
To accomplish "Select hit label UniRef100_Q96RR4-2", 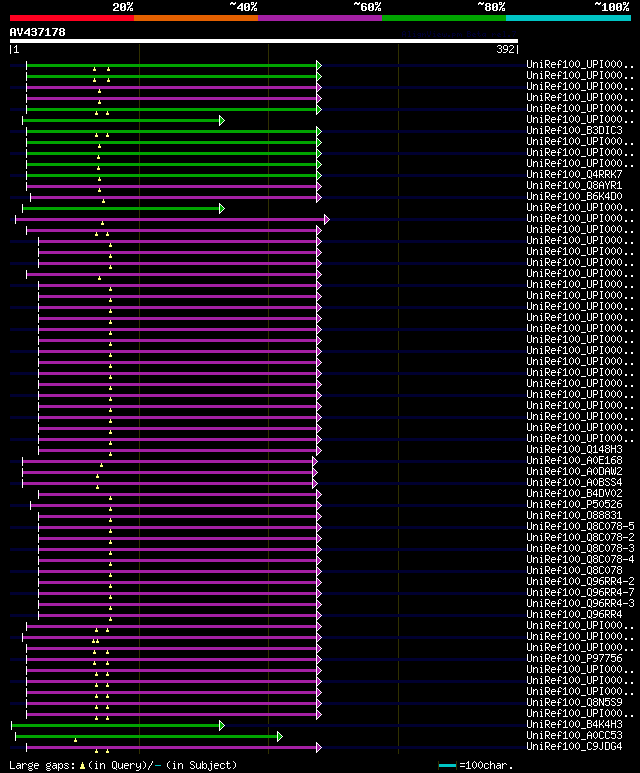I will pyautogui.click(x=580, y=581).
